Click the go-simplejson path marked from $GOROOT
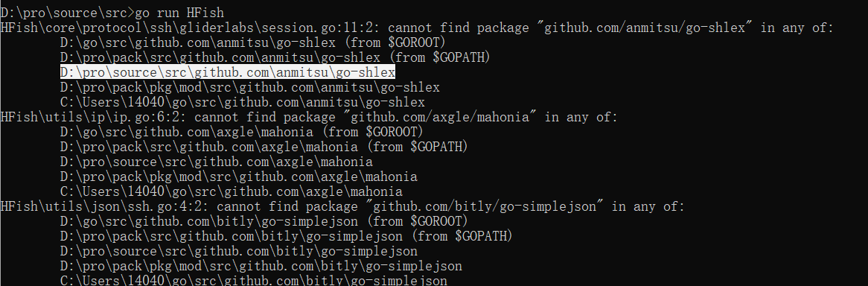The image size is (868, 286). [264, 222]
